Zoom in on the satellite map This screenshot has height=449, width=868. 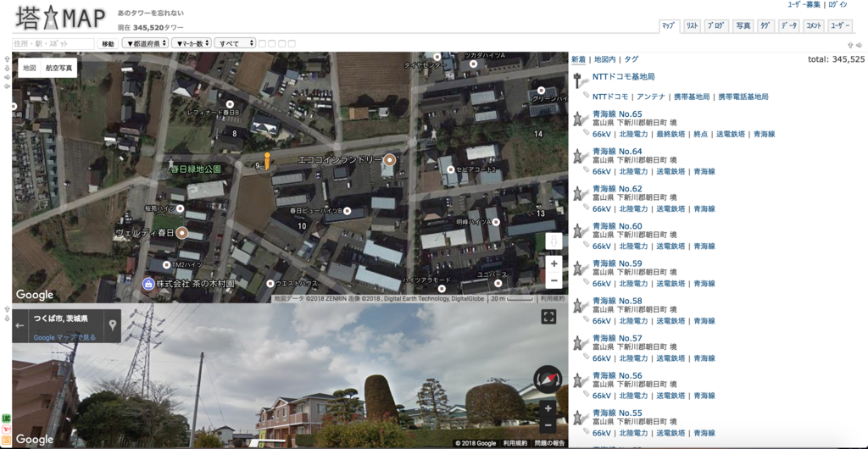point(554,263)
